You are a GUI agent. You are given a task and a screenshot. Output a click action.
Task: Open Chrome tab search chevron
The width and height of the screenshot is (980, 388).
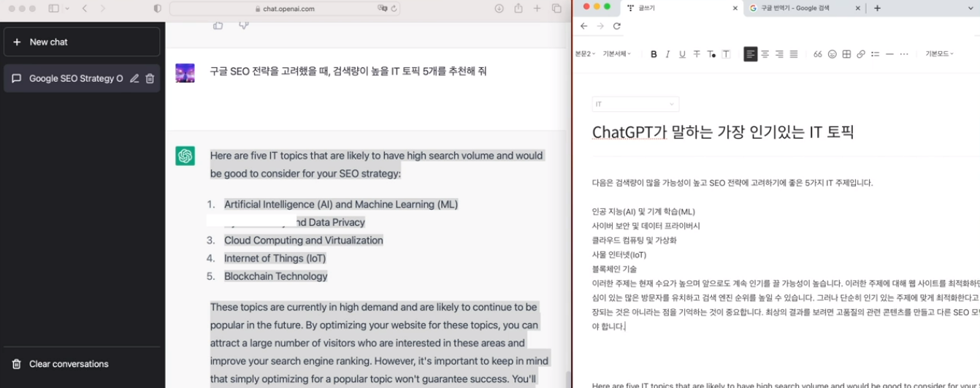click(x=970, y=8)
